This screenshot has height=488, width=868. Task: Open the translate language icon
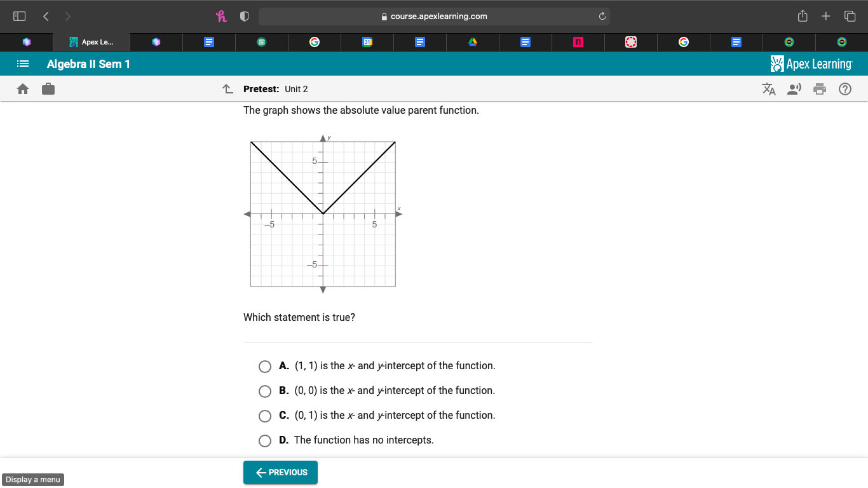[x=769, y=89]
